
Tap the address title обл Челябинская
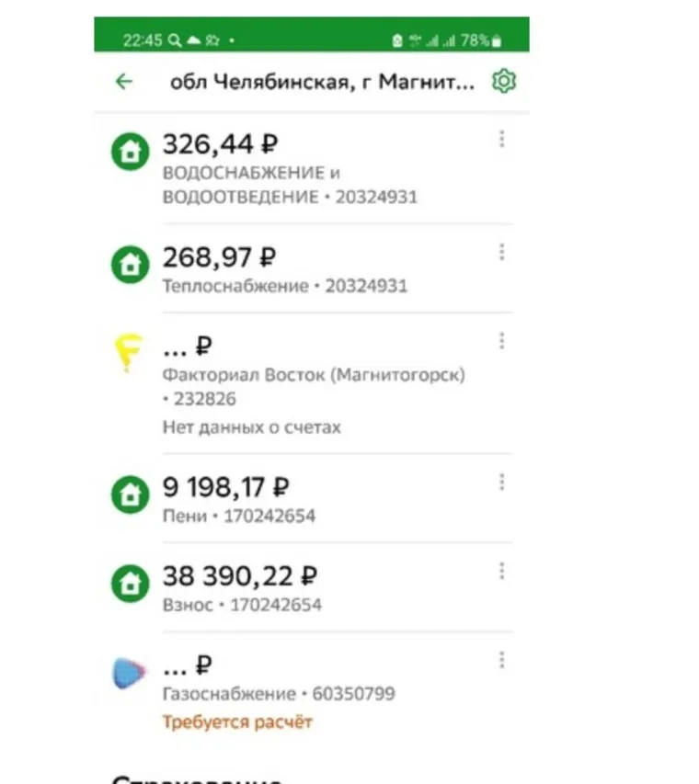322,82
